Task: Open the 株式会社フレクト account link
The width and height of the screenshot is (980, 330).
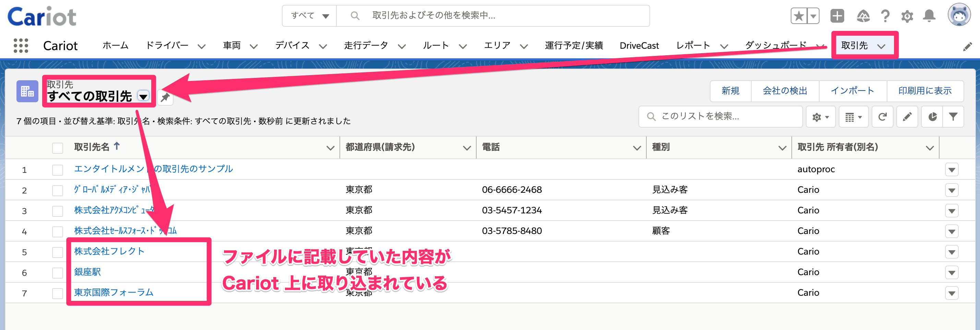Action: coord(109,251)
